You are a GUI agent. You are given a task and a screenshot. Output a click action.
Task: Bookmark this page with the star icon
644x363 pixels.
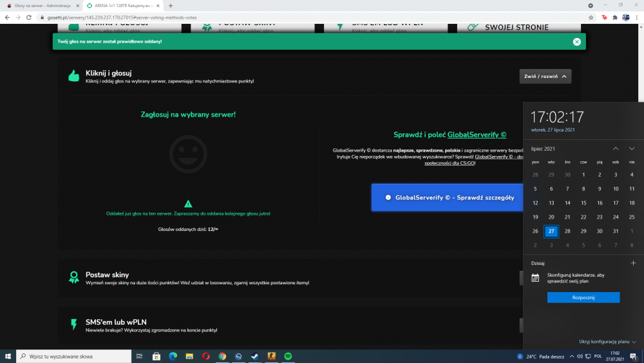click(591, 17)
